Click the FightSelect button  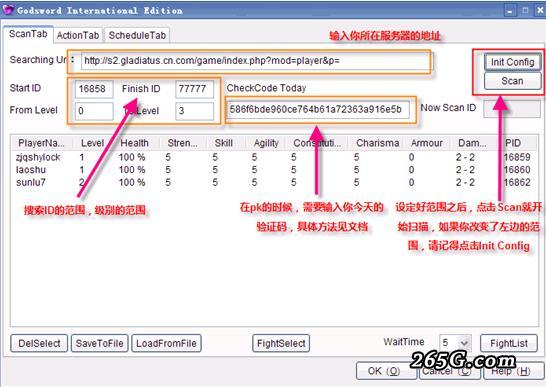(281, 343)
